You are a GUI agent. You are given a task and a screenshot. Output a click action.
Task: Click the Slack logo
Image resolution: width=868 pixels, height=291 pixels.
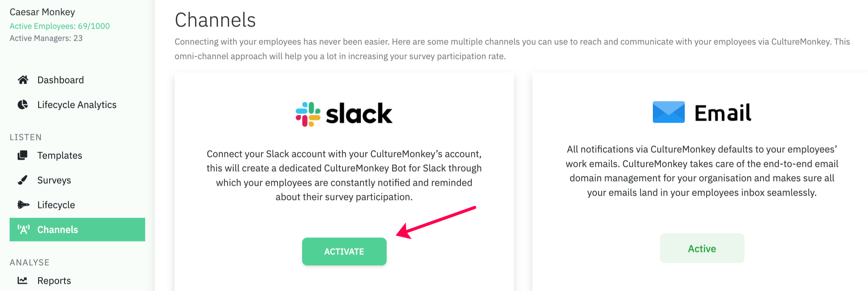click(344, 114)
